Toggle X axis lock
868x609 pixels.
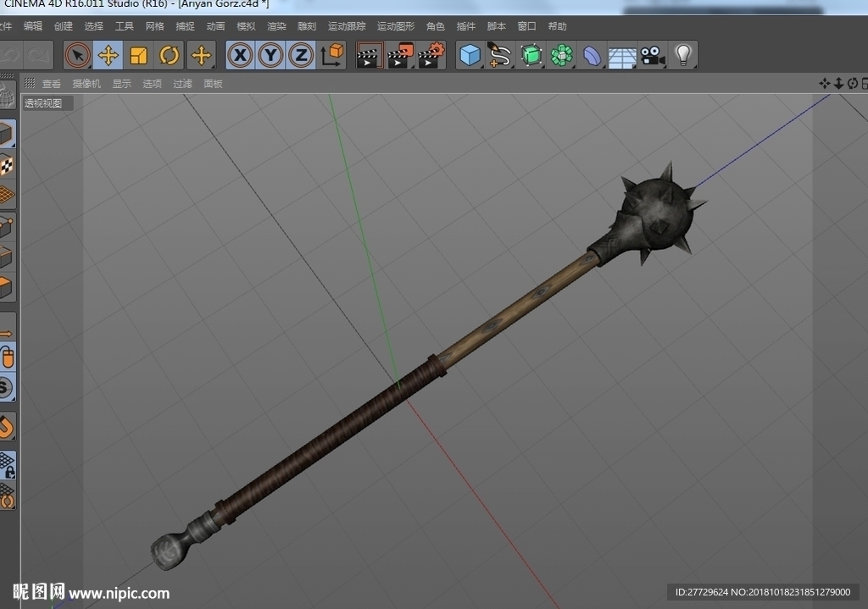click(240, 55)
